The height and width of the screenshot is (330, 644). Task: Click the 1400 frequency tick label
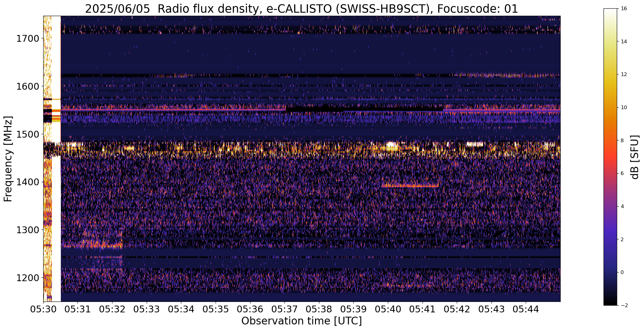pos(27,182)
